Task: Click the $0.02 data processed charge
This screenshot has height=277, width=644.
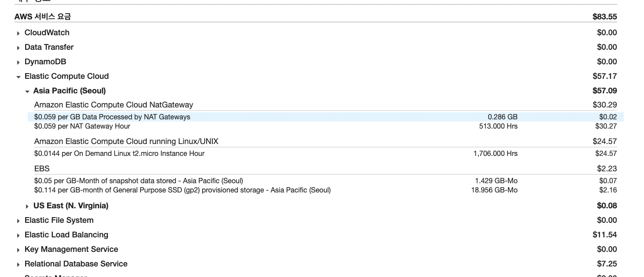Action: click(608, 117)
